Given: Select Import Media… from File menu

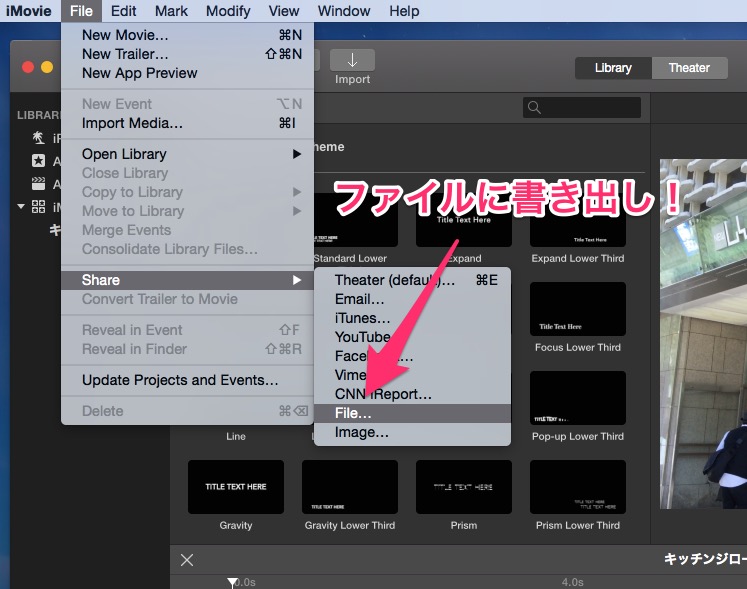Looking at the screenshot, I should point(187,123).
